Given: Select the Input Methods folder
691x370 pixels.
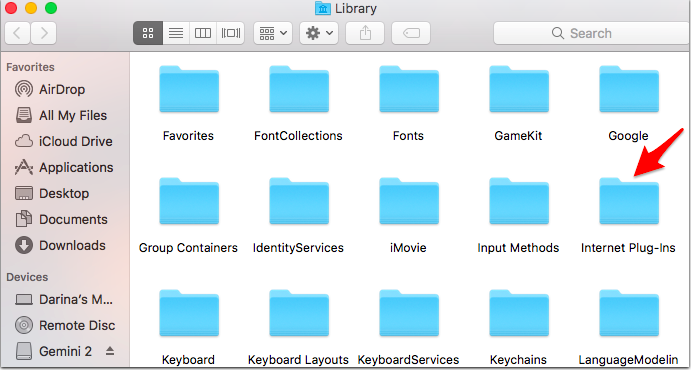Looking at the screenshot, I should tap(519, 201).
